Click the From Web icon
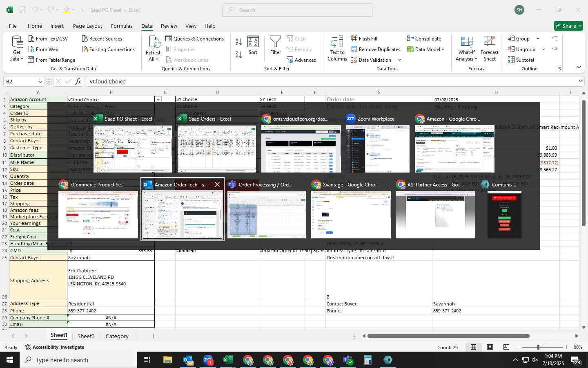The width and height of the screenshot is (588, 368). click(31, 49)
